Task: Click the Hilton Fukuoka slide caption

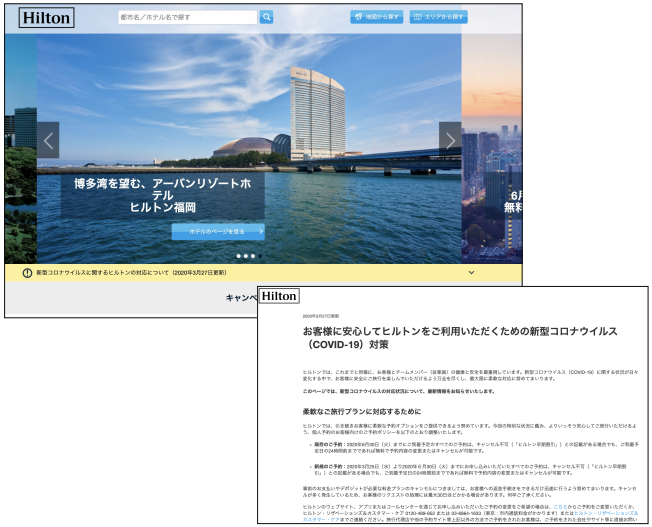Action: pyautogui.click(x=163, y=195)
